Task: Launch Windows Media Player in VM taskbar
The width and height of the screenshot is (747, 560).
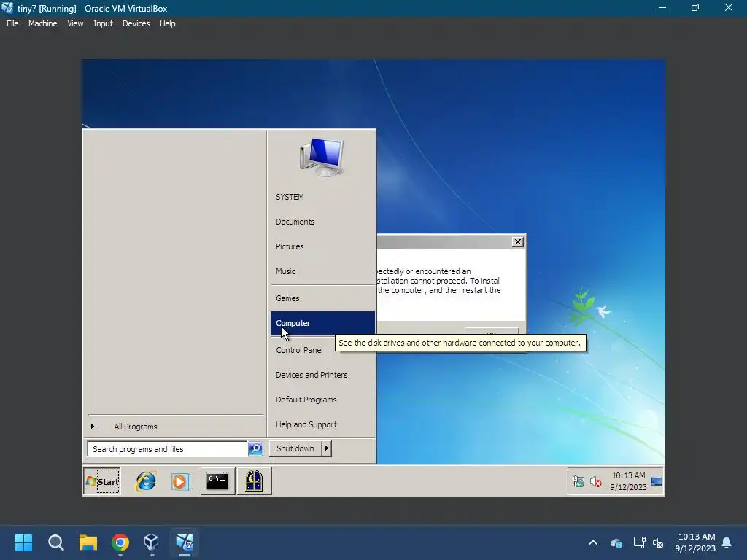Action: 181,481
